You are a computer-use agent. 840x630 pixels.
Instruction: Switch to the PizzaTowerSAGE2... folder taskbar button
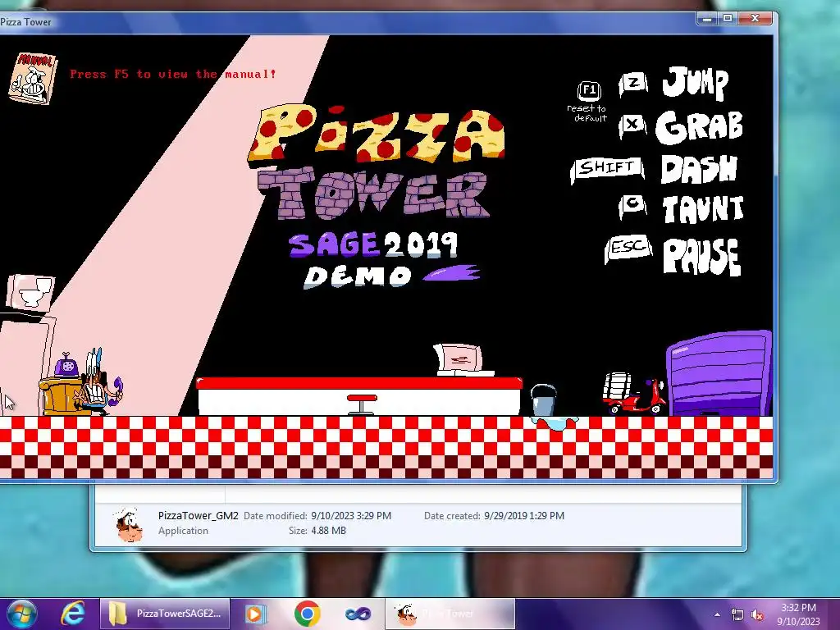pyautogui.click(x=164, y=614)
